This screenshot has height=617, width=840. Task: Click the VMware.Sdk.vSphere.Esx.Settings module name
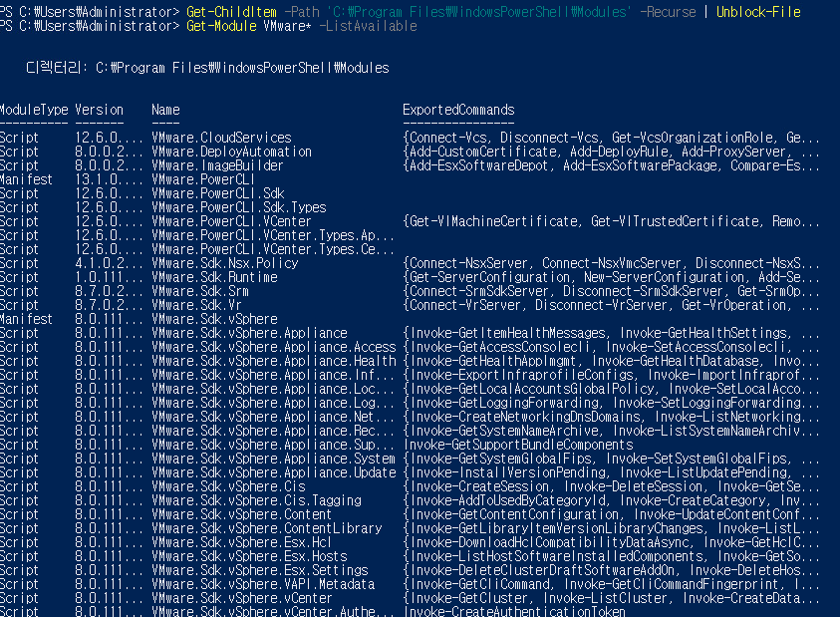pos(260,570)
